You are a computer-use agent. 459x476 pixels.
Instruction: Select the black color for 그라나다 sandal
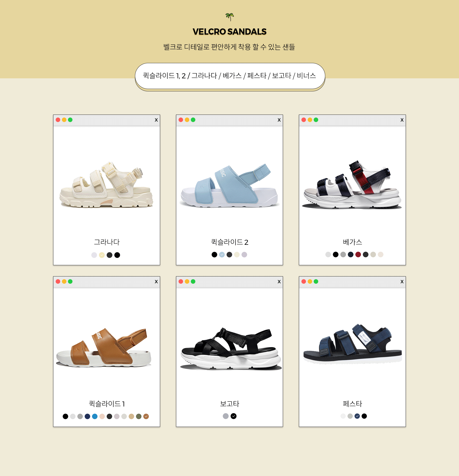click(x=117, y=255)
